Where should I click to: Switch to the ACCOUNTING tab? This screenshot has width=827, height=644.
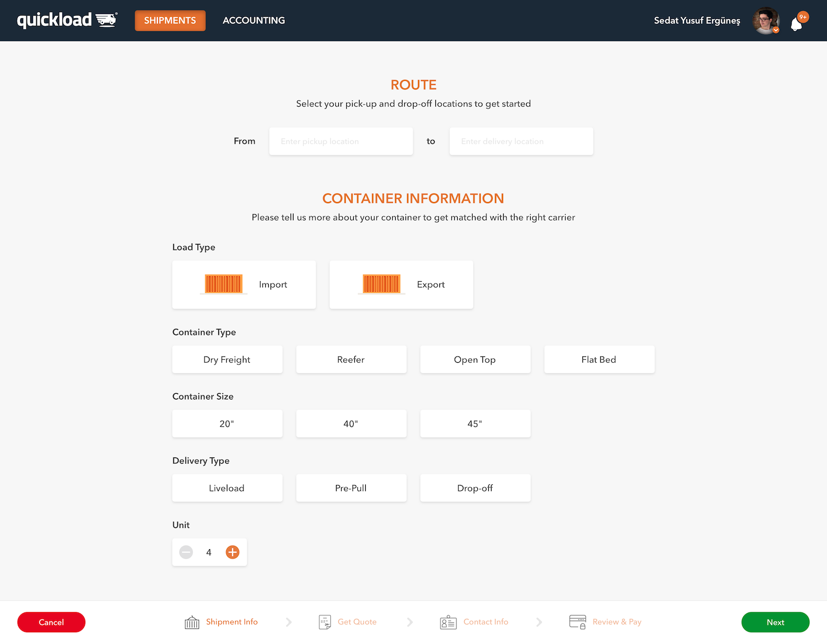pos(254,21)
